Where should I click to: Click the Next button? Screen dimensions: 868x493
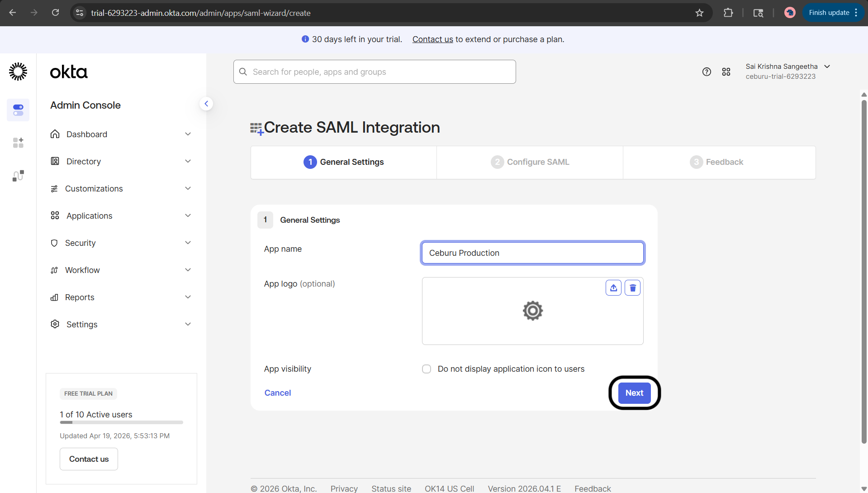coord(634,393)
